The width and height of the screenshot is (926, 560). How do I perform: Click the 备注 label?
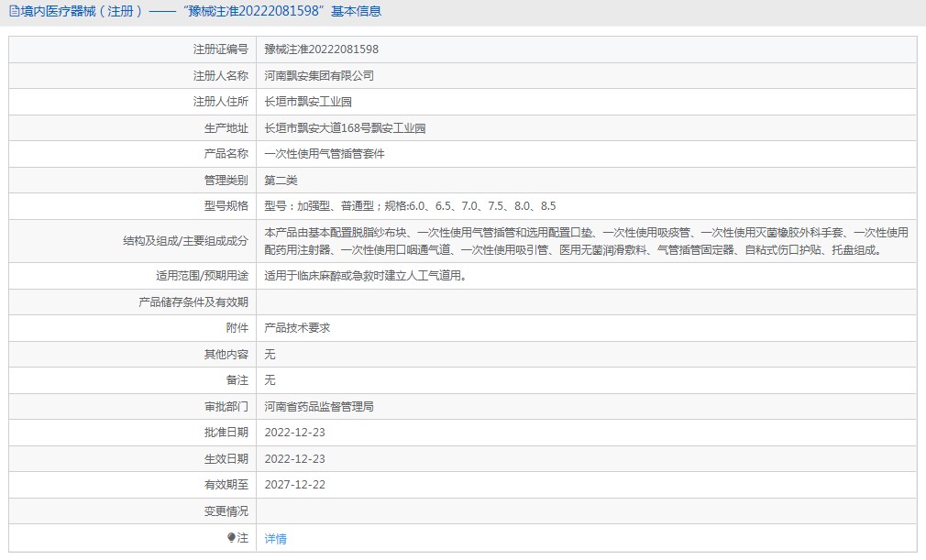[x=237, y=380]
